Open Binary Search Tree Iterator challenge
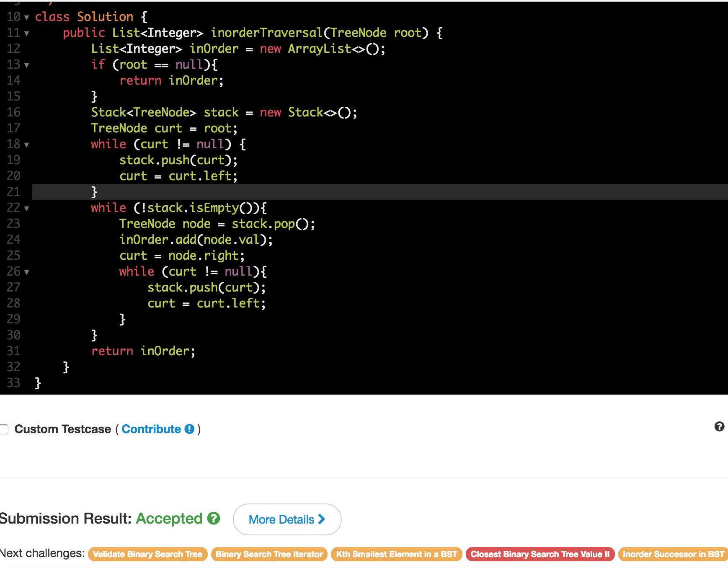Image resolution: width=728 pixels, height=568 pixels. click(269, 554)
